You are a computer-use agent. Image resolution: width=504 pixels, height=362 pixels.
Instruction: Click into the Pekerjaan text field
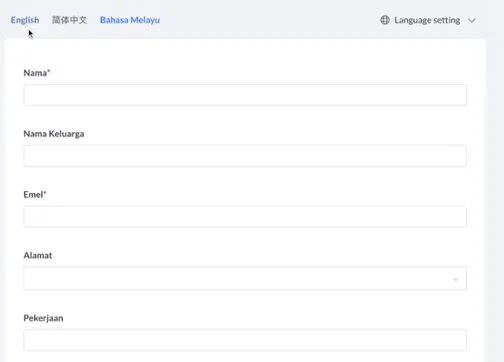point(245,340)
